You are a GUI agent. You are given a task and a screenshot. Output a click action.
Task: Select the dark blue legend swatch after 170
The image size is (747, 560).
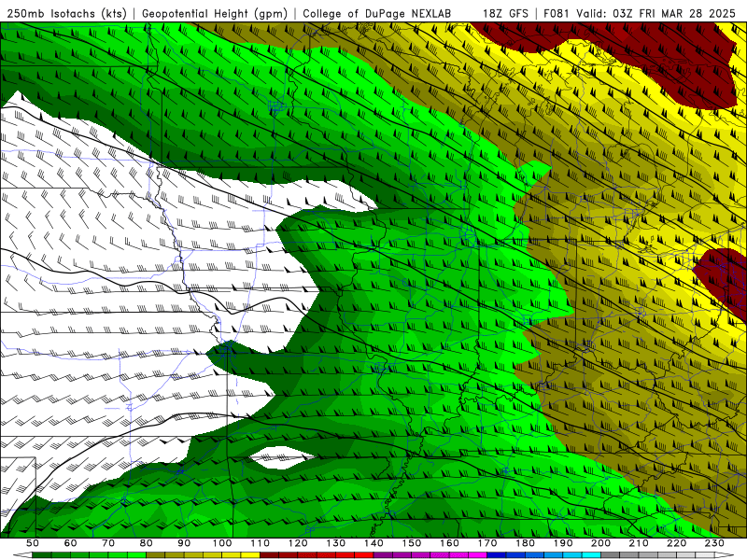[497, 554]
